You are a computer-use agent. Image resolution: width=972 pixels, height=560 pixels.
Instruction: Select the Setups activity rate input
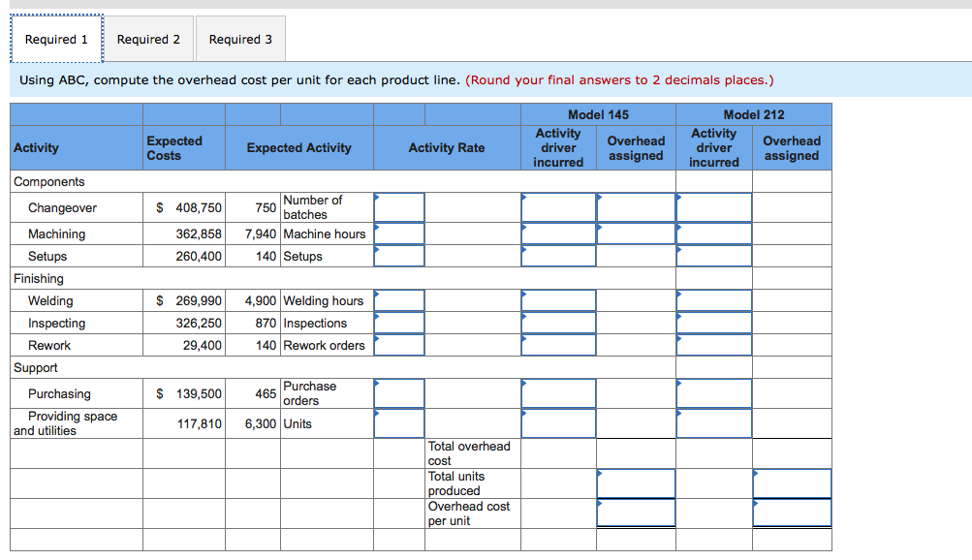tap(399, 256)
